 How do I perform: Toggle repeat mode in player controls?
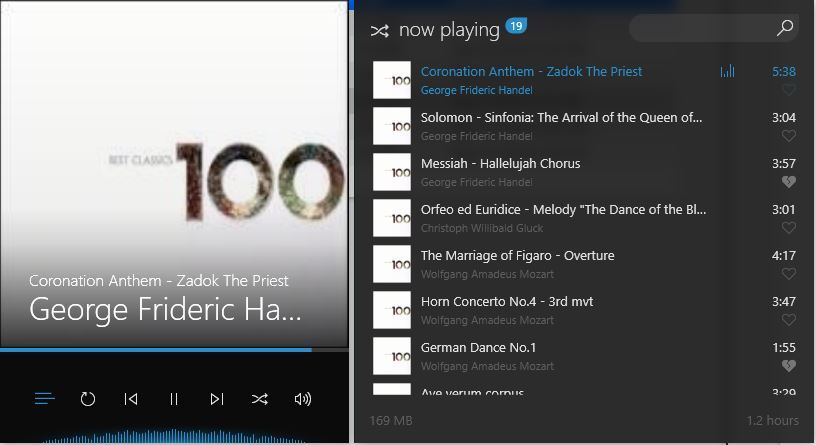click(x=87, y=399)
